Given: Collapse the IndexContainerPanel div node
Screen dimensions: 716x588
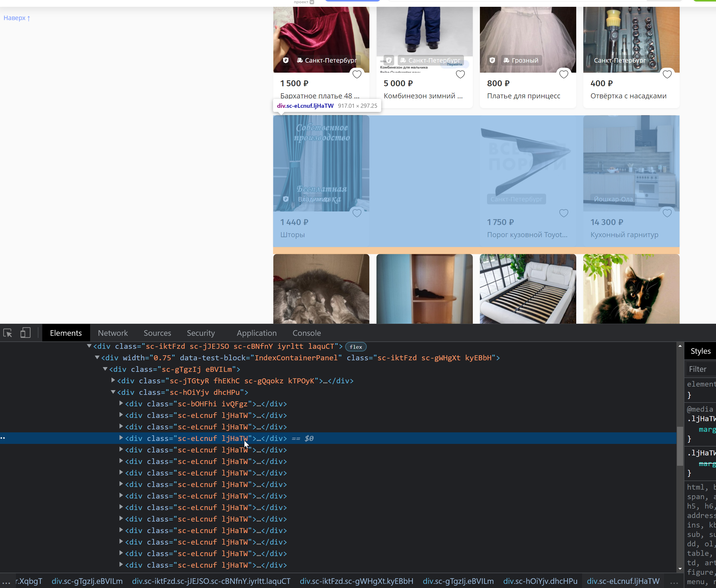Looking at the screenshot, I should click(x=97, y=358).
